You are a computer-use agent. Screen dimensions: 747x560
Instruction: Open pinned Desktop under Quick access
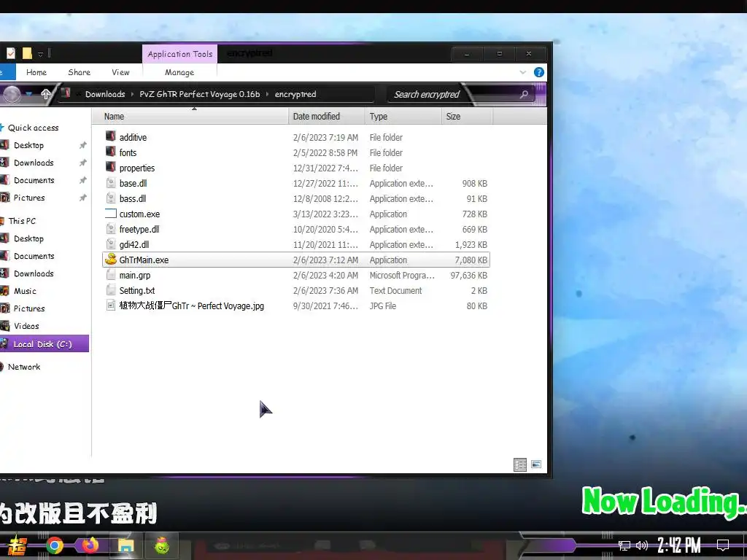point(28,145)
